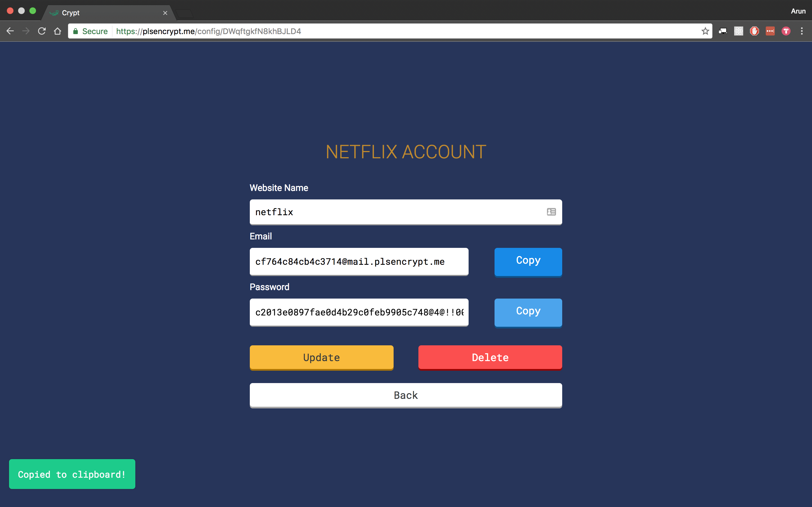The width and height of the screenshot is (812, 507).
Task: Click the Secure lock site info
Action: 90,31
